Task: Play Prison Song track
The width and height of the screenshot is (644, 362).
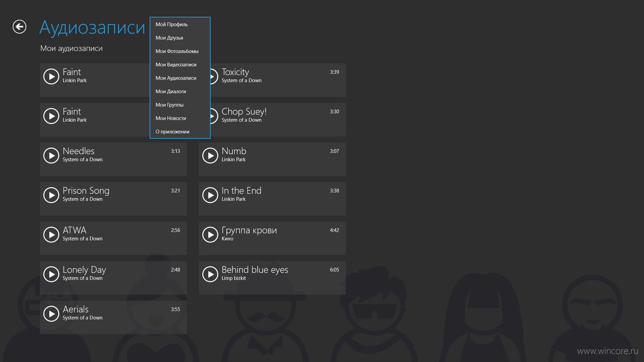Action: click(x=51, y=195)
